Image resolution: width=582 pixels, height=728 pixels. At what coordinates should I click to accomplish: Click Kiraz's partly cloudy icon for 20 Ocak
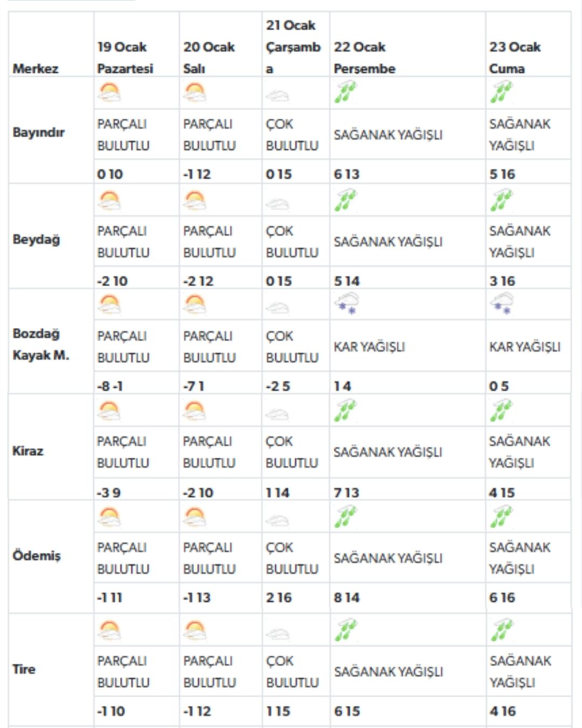pos(195,411)
